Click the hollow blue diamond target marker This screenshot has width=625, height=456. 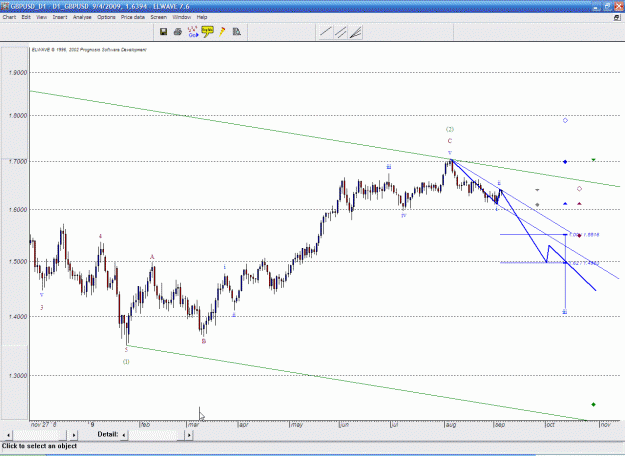pyautogui.click(x=565, y=120)
